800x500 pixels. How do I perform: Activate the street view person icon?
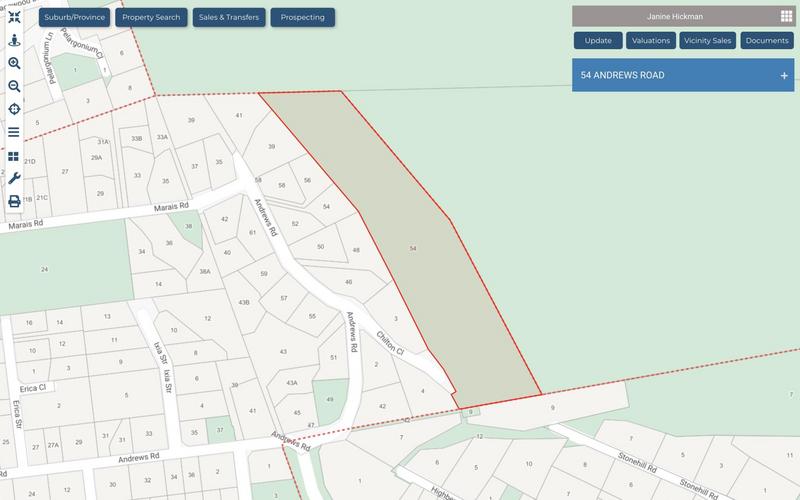[14, 41]
